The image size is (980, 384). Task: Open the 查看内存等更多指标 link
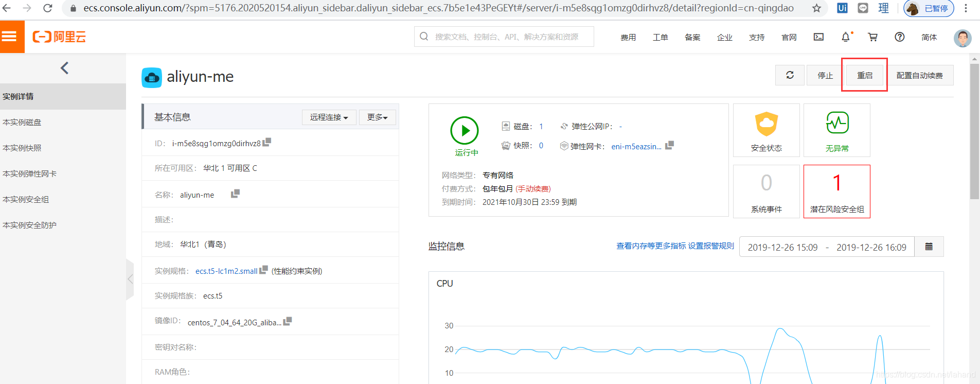pos(651,246)
